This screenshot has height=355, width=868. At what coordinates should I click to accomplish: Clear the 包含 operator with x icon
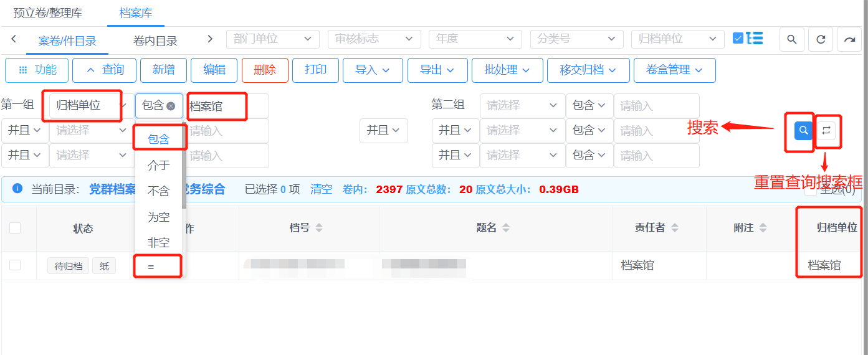(171, 106)
